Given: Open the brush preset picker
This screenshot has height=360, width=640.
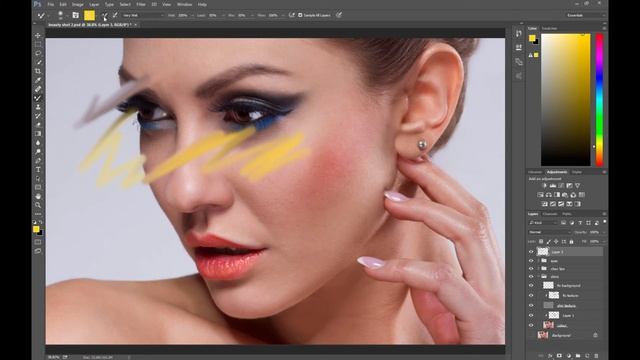Looking at the screenshot, I should [x=61, y=16].
